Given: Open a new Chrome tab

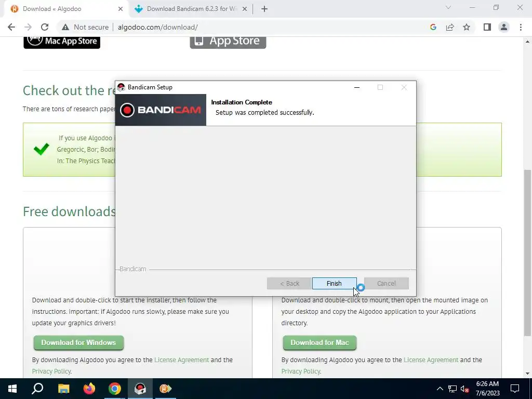Looking at the screenshot, I should pyautogui.click(x=264, y=9).
